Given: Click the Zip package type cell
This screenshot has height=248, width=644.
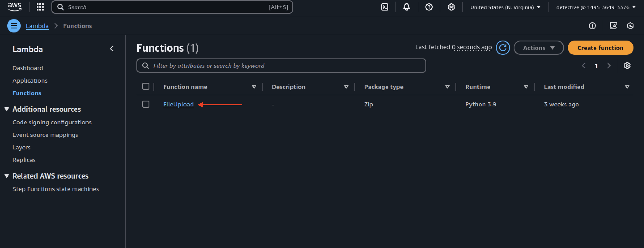Looking at the screenshot, I should pyautogui.click(x=368, y=104).
